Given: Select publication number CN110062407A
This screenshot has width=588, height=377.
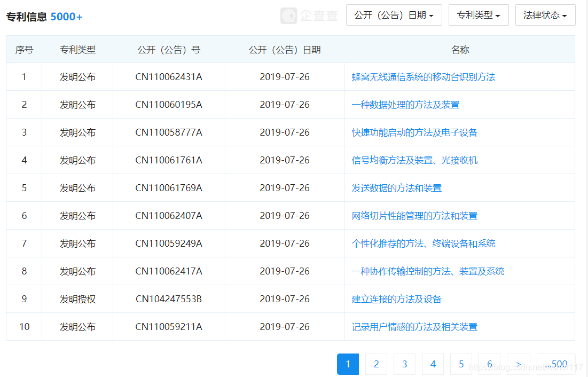Looking at the screenshot, I should pos(169,216).
